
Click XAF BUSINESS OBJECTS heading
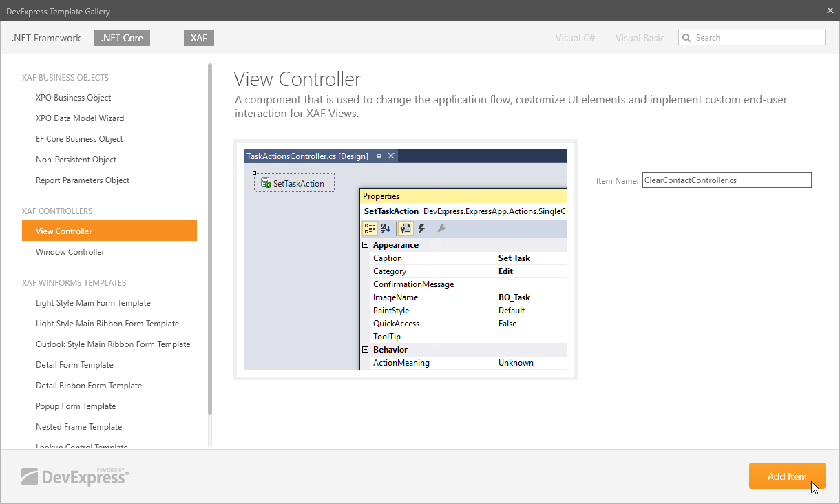[65, 78]
